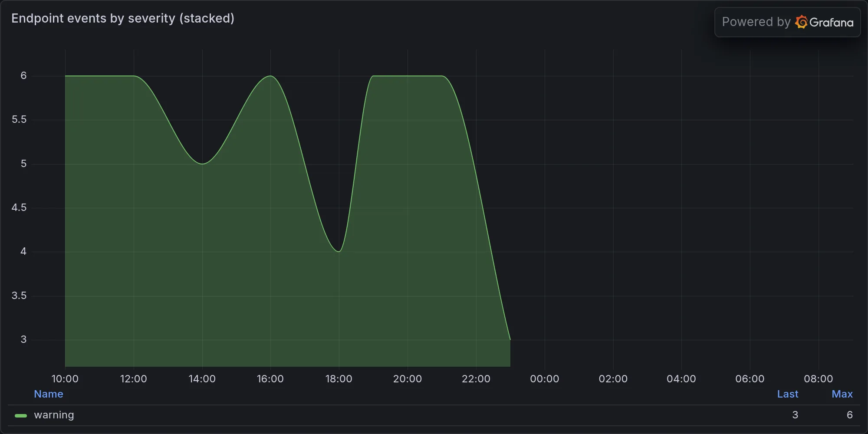Viewport: 868px width, 434px height.
Task: Open the Powered by Grafana link
Action: click(x=787, y=22)
